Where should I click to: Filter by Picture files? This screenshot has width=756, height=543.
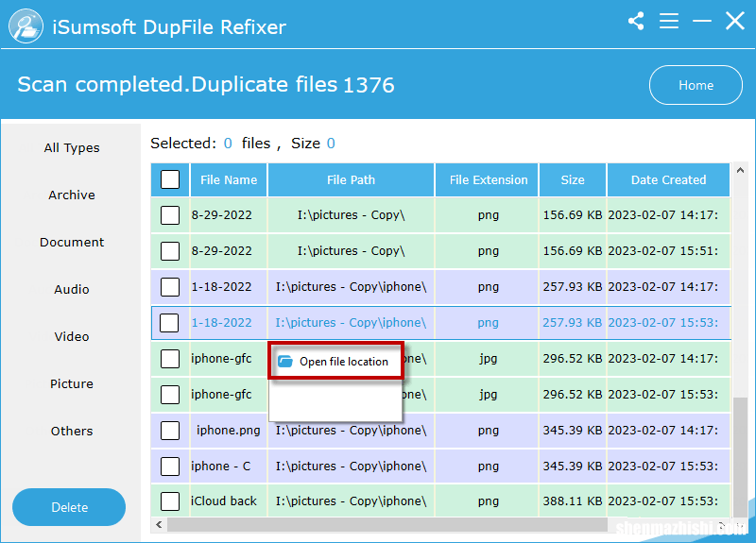click(x=72, y=384)
